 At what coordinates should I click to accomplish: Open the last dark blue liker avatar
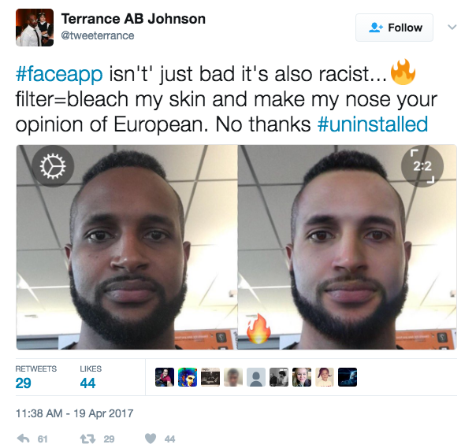coord(348,377)
